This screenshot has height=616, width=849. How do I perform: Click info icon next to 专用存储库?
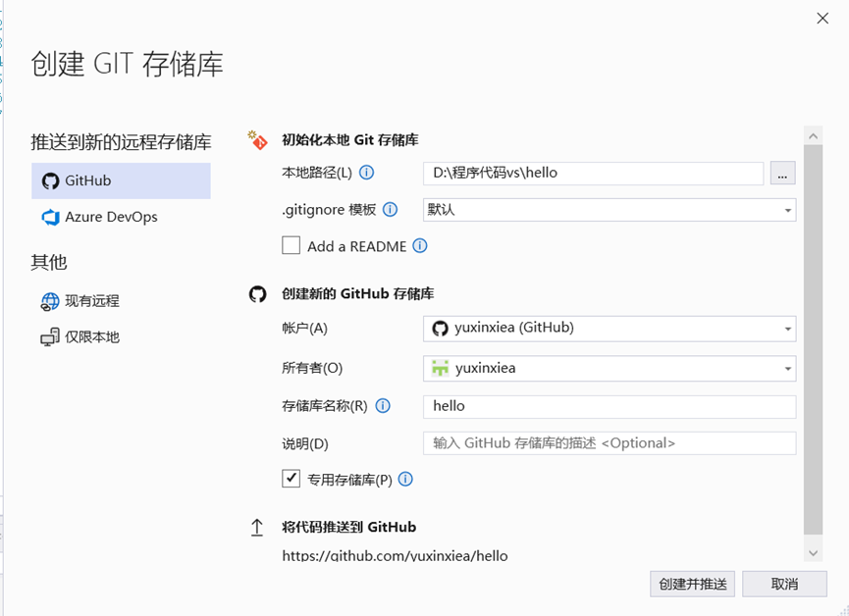point(405,479)
